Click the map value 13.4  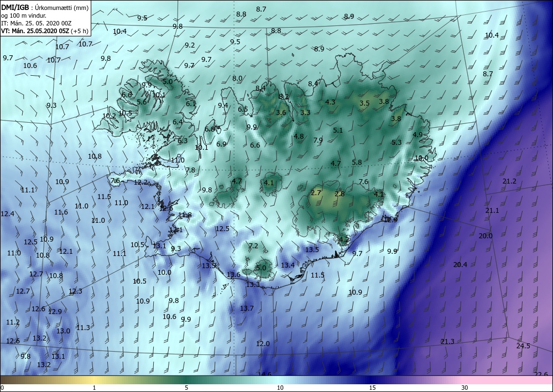pos(288,265)
